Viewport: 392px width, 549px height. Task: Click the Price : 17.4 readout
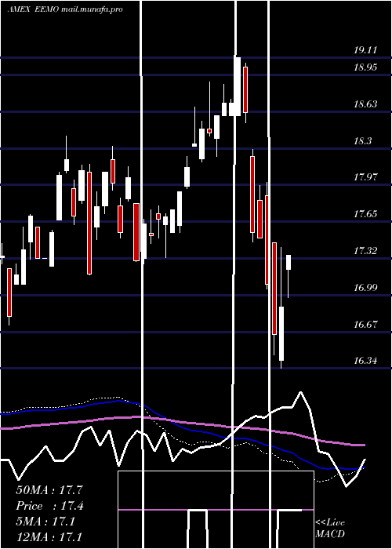(x=49, y=506)
